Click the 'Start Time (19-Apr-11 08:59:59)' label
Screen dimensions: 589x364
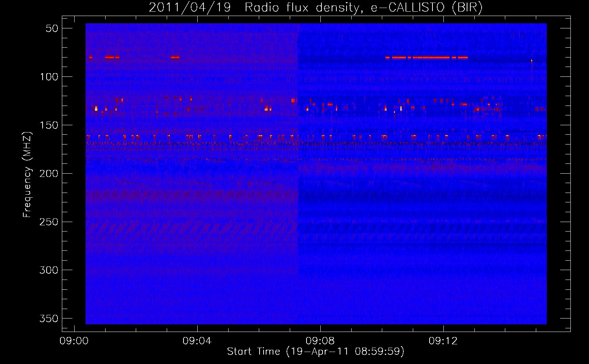point(316,352)
